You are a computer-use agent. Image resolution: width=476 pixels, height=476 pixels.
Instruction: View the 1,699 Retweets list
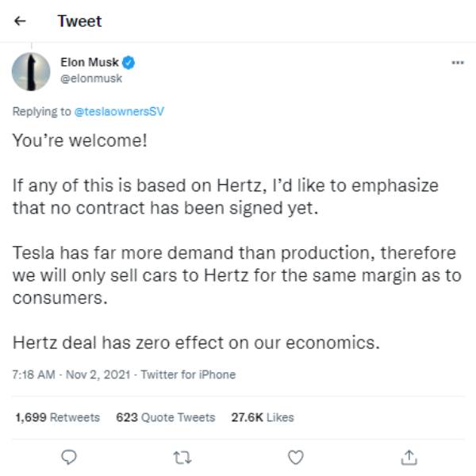tap(58, 416)
